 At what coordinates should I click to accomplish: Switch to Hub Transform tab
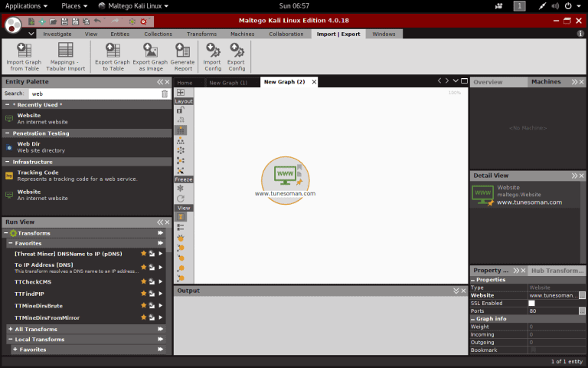[557, 271]
